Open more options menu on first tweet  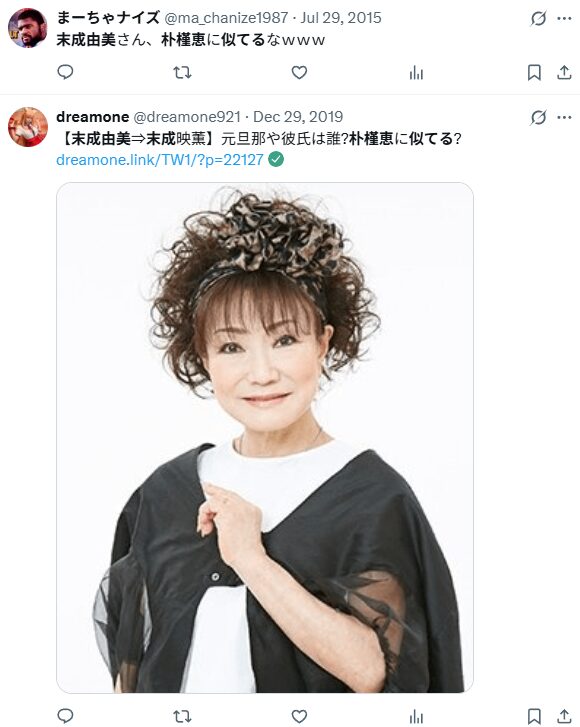pyautogui.click(x=564, y=19)
